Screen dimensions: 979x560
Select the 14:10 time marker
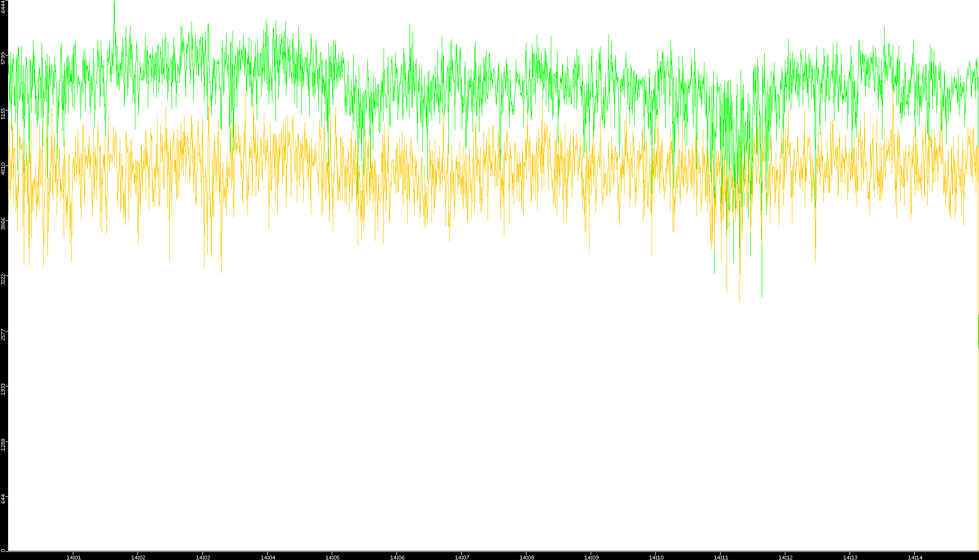point(656,557)
